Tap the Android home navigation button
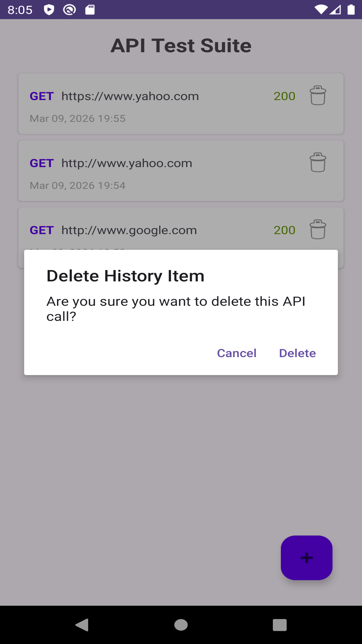Screen dimensions: 362x644 181,625
